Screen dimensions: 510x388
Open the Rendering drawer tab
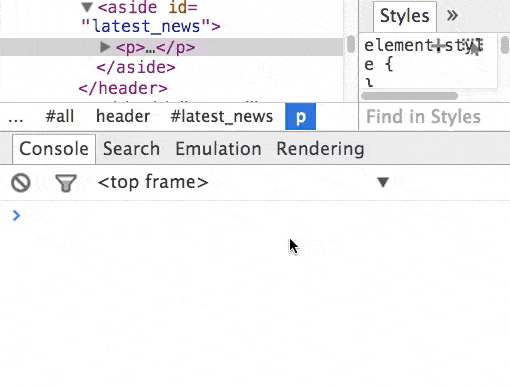320,149
